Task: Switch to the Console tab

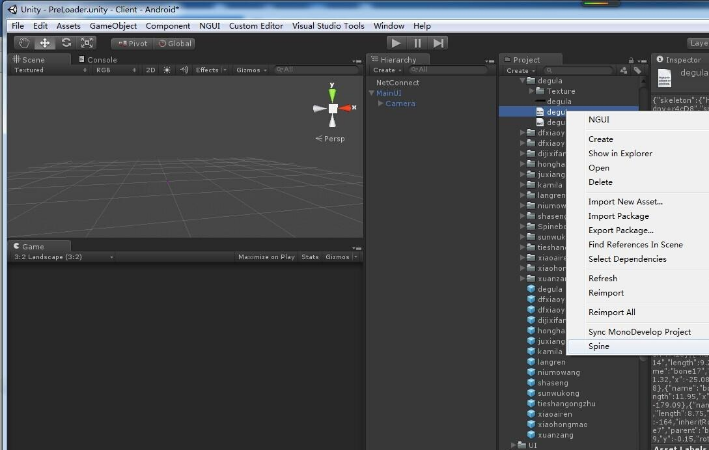Action: (x=101, y=59)
